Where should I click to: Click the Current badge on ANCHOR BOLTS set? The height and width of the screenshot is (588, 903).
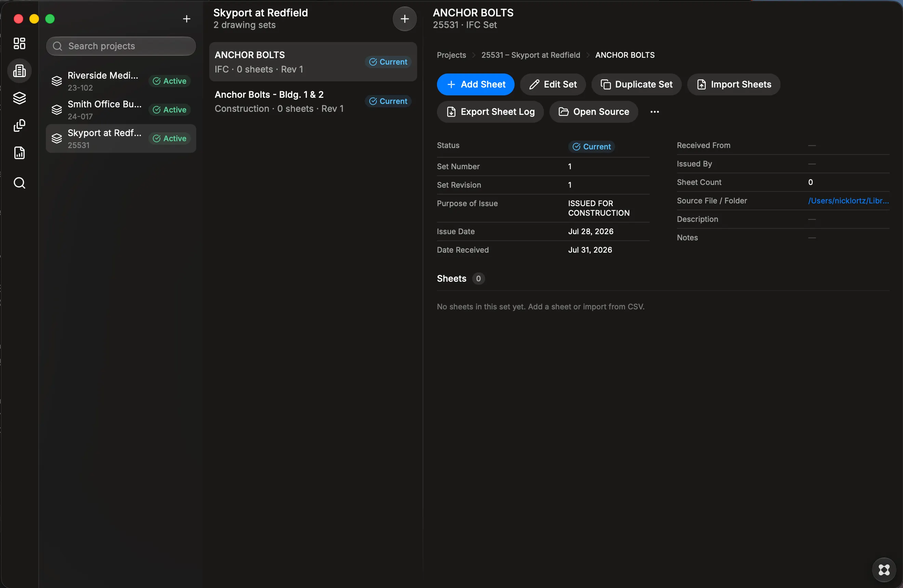click(388, 62)
